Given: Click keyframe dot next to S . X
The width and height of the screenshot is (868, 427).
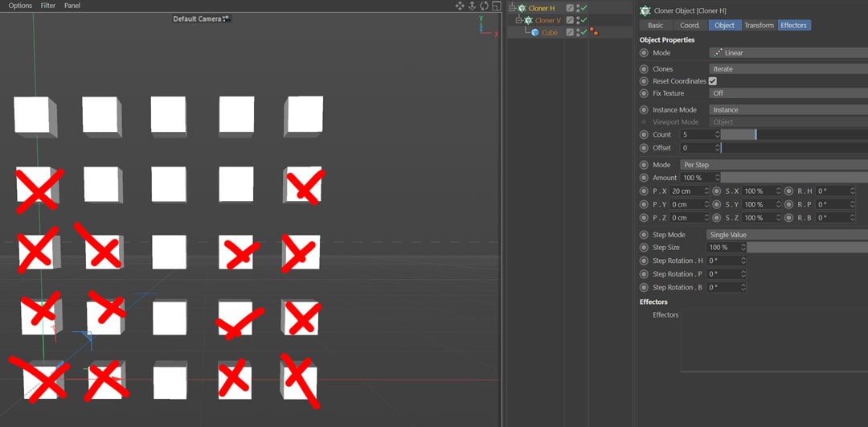Looking at the screenshot, I should (716, 191).
